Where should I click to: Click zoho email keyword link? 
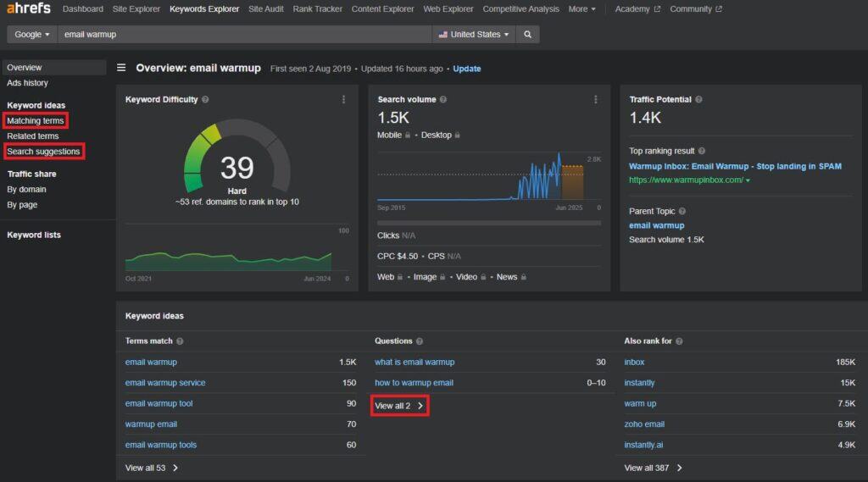click(644, 424)
